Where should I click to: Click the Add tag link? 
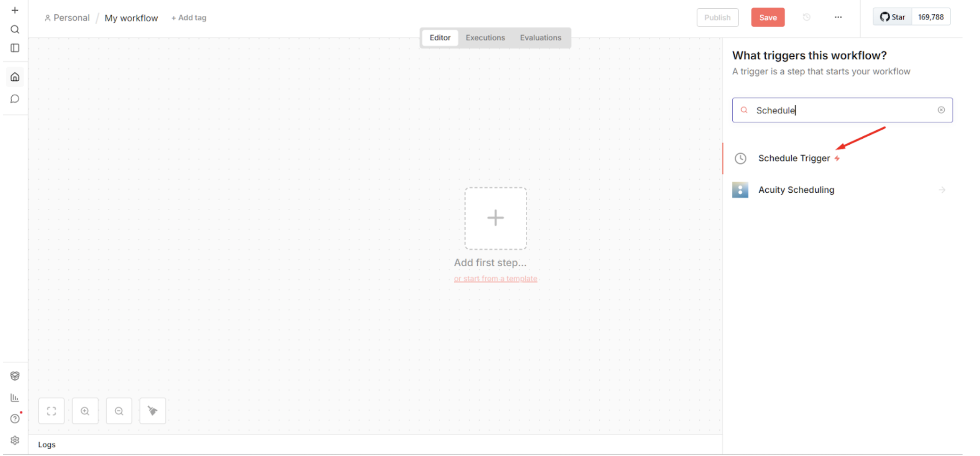coord(189,18)
